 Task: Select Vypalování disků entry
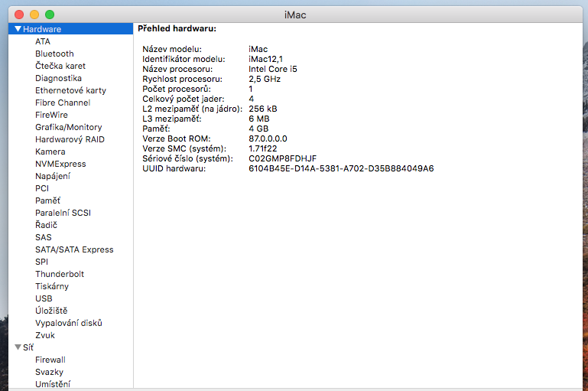[x=69, y=323]
